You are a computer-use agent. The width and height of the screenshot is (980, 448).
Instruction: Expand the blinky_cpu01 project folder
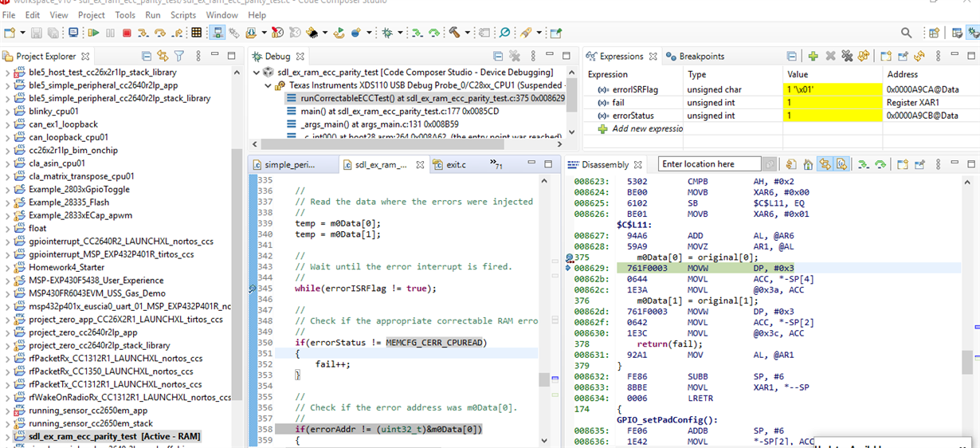(7, 112)
